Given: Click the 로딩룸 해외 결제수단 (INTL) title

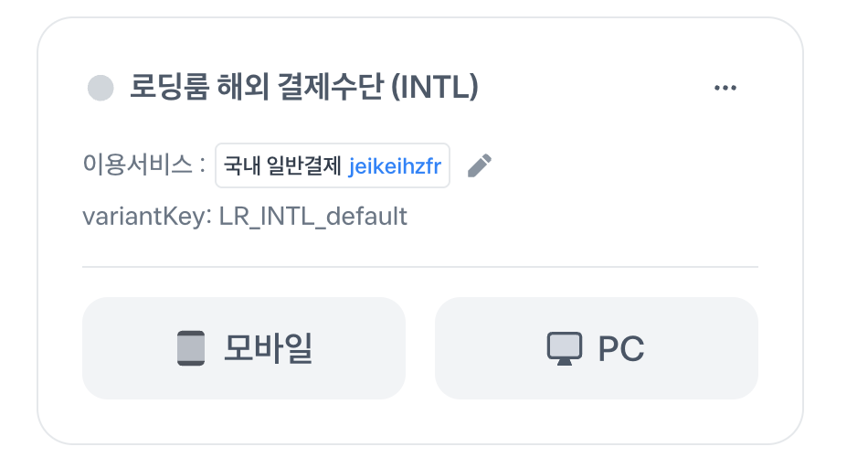Looking at the screenshot, I should click(x=304, y=87).
